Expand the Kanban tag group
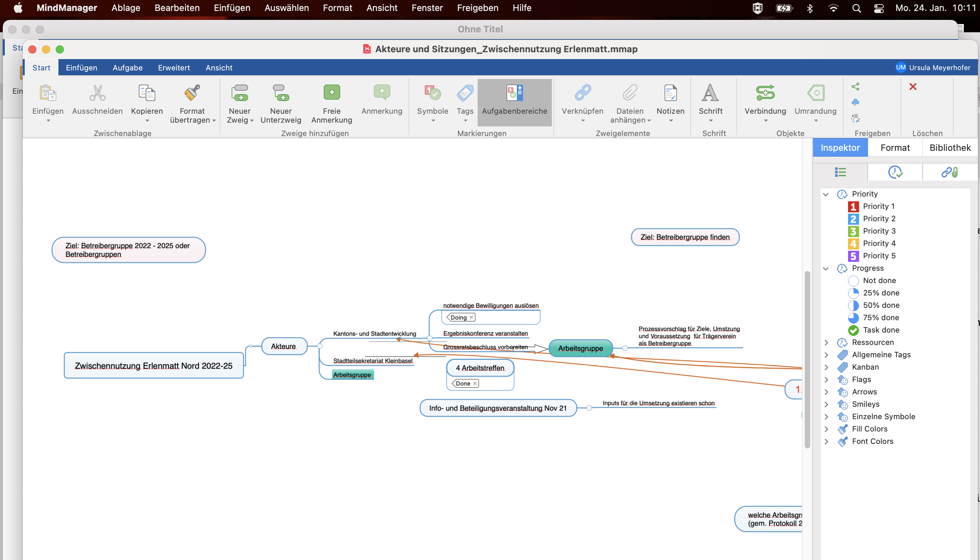 [826, 367]
